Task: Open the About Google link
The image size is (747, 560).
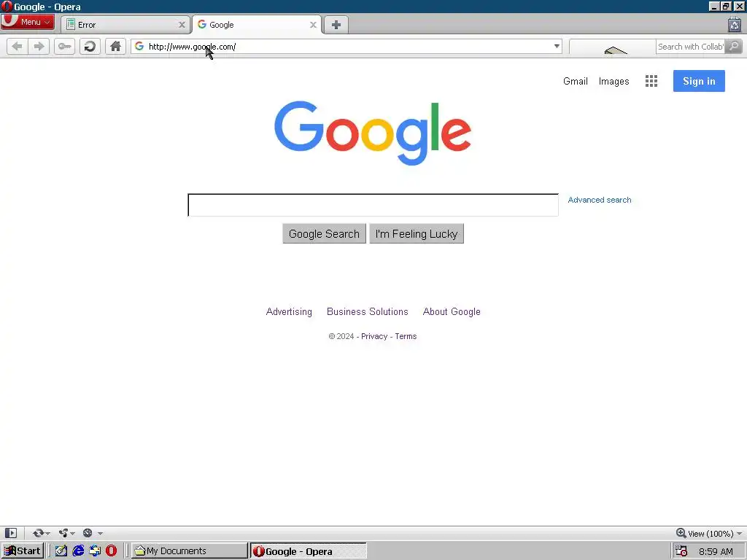Action: coord(452,312)
